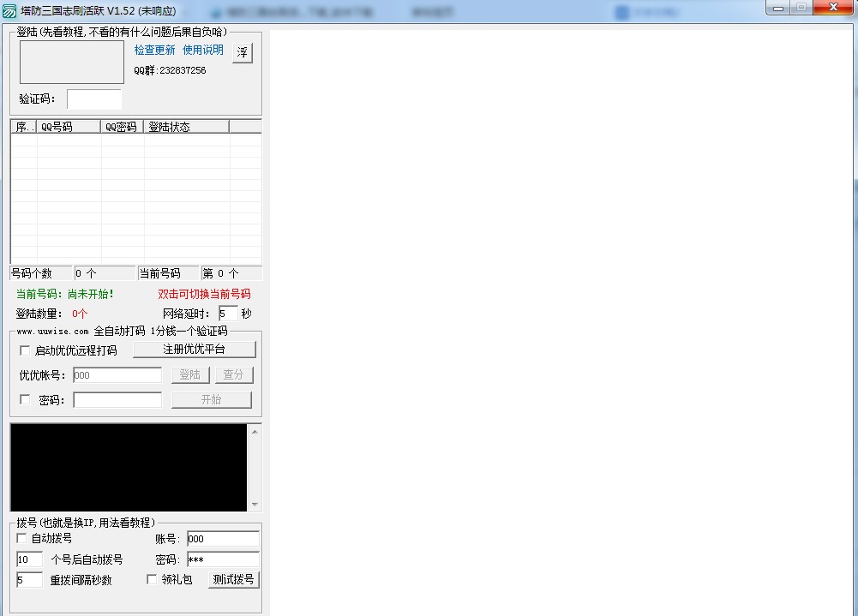This screenshot has height=616, width=858.
Task: Click the 开始 button
Action: coord(212,400)
